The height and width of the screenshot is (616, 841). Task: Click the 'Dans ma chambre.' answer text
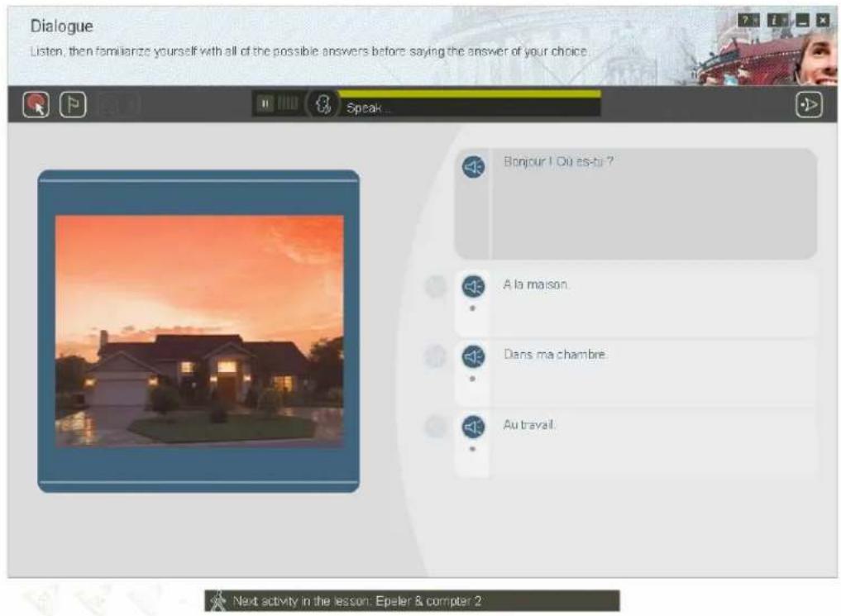coord(555,355)
